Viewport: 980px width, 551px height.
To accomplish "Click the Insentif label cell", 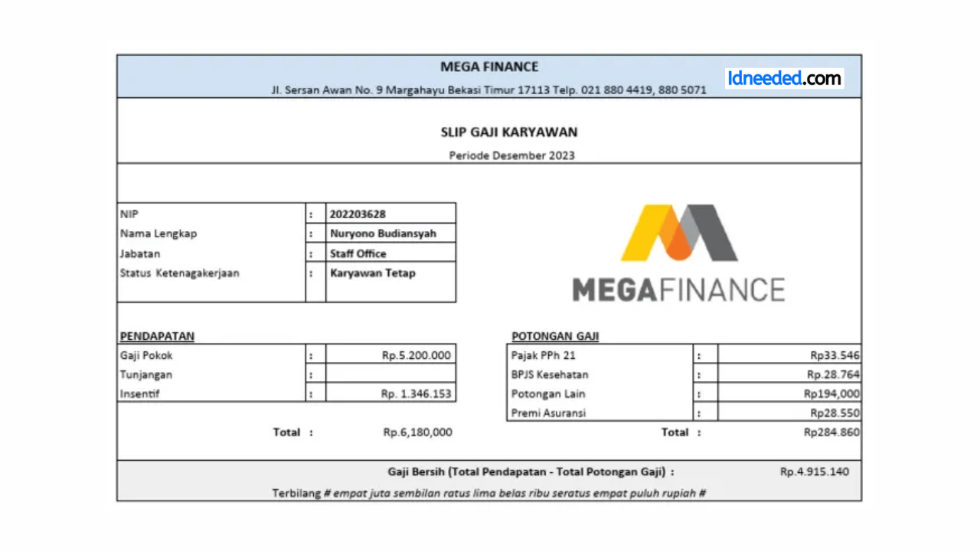I will [211, 393].
